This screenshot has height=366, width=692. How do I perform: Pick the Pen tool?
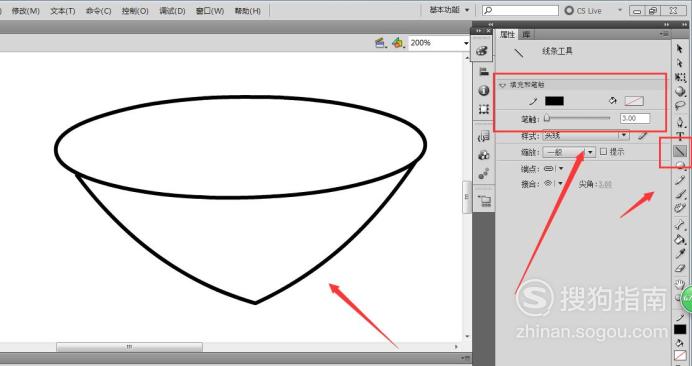(x=680, y=121)
